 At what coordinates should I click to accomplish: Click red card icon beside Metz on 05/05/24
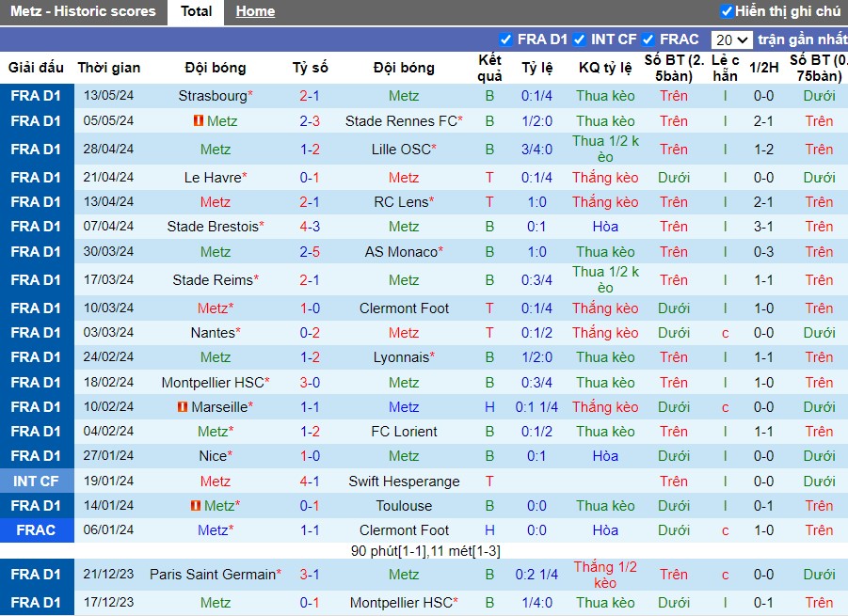pos(199,120)
